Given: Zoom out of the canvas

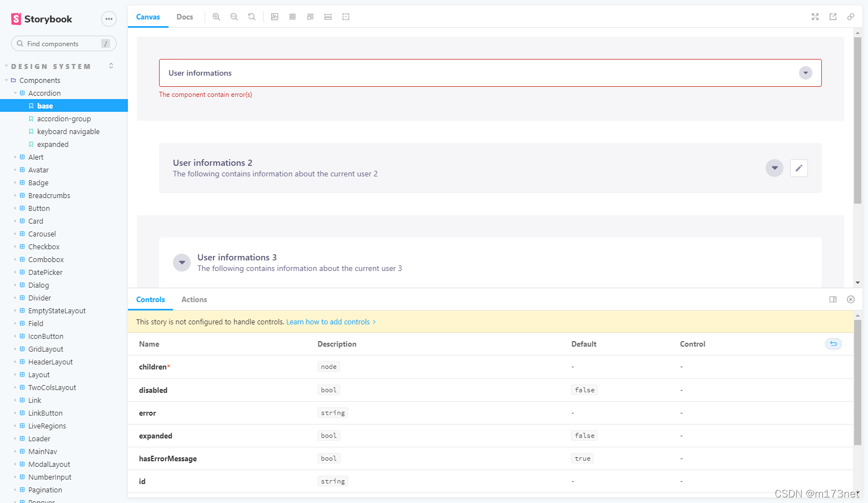Looking at the screenshot, I should point(234,17).
